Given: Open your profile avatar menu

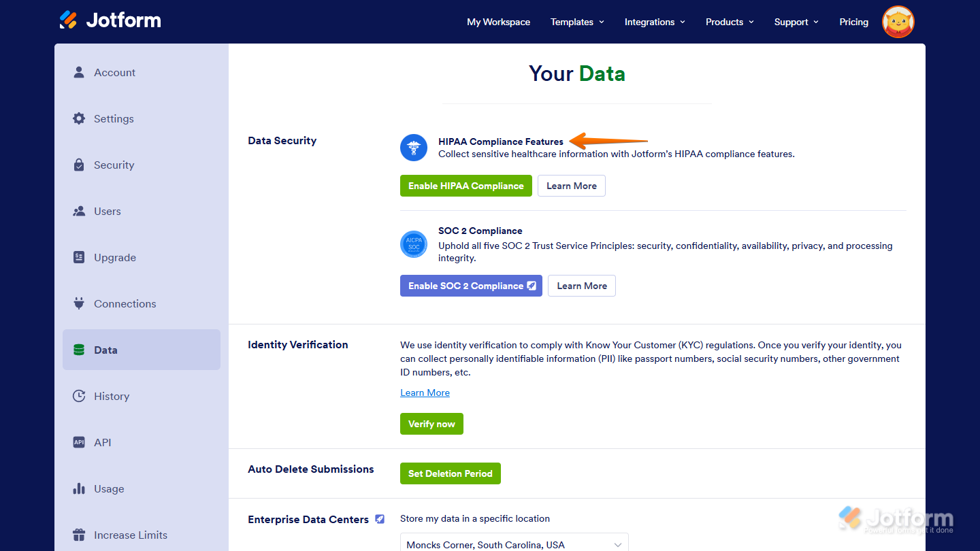Looking at the screenshot, I should (x=898, y=22).
